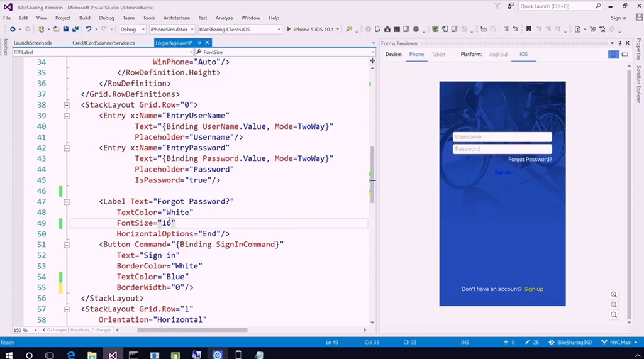Switch previewer to landscape orientation icon
This screenshot has height=359, width=644.
[x=625, y=55]
